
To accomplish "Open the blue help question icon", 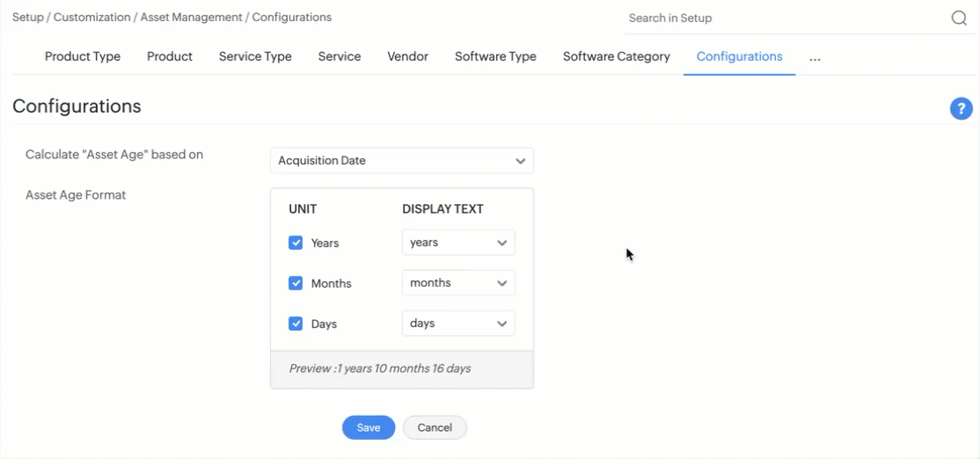I will (x=961, y=109).
